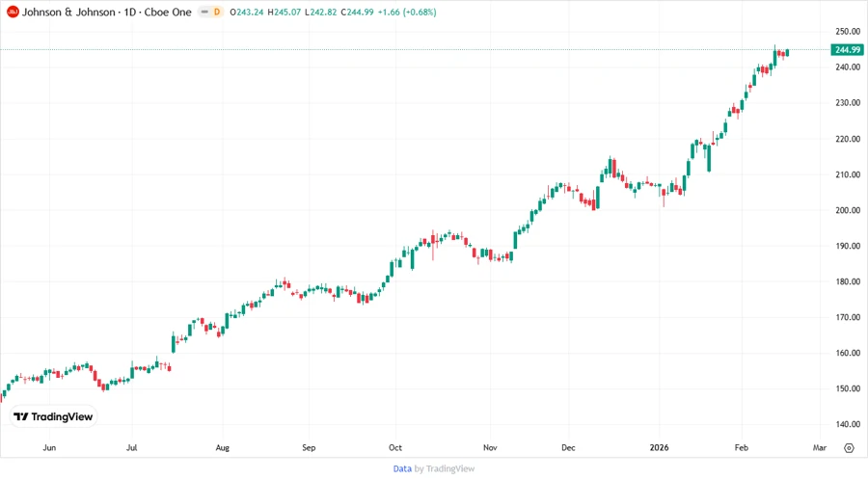Click the red Johnson & Johnson logo icon
868x480 pixels.
(x=13, y=12)
